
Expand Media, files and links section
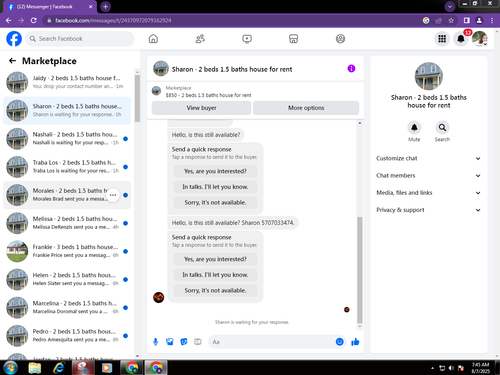pos(428,193)
